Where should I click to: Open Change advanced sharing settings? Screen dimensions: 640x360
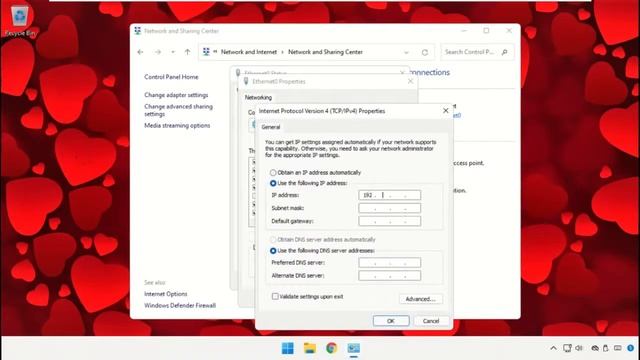click(178, 110)
